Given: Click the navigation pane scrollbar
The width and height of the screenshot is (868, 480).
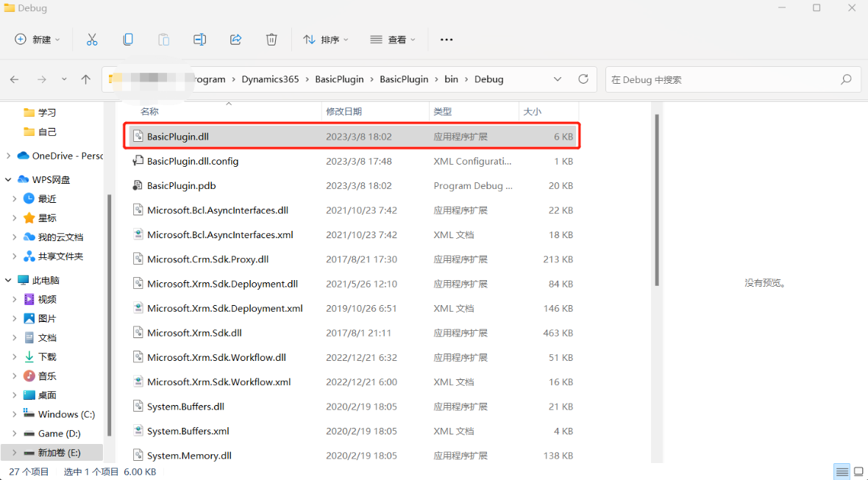Looking at the screenshot, I should point(109,315).
